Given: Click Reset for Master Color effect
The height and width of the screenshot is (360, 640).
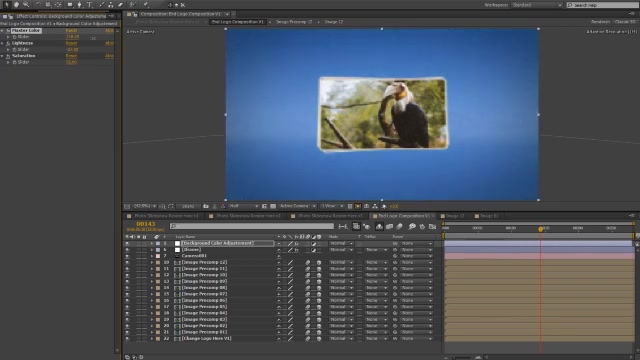Looking at the screenshot, I should click(x=71, y=31).
